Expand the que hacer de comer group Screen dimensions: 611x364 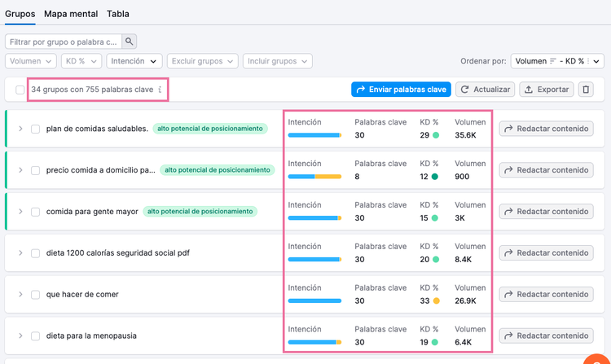[20, 294]
